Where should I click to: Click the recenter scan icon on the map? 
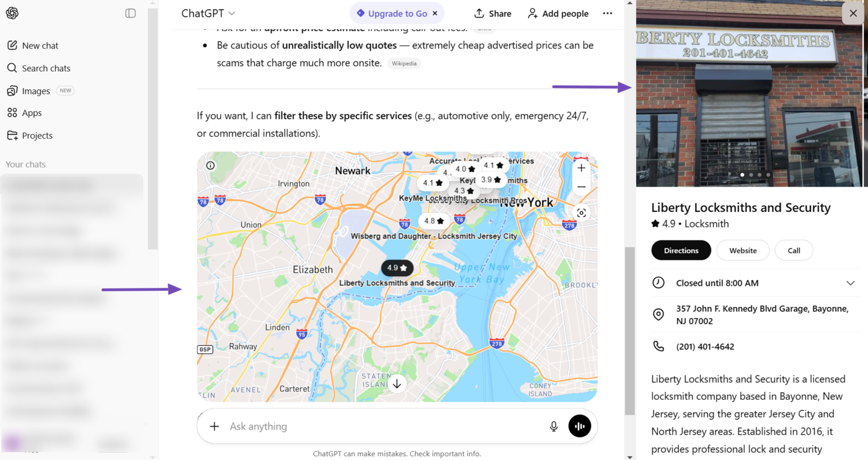[581, 212]
